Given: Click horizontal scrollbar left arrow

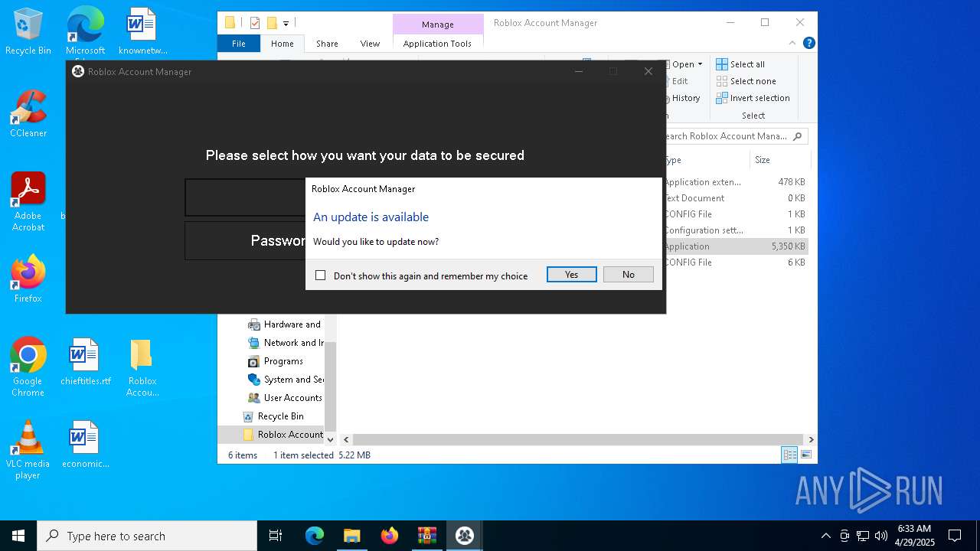Looking at the screenshot, I should (346, 439).
